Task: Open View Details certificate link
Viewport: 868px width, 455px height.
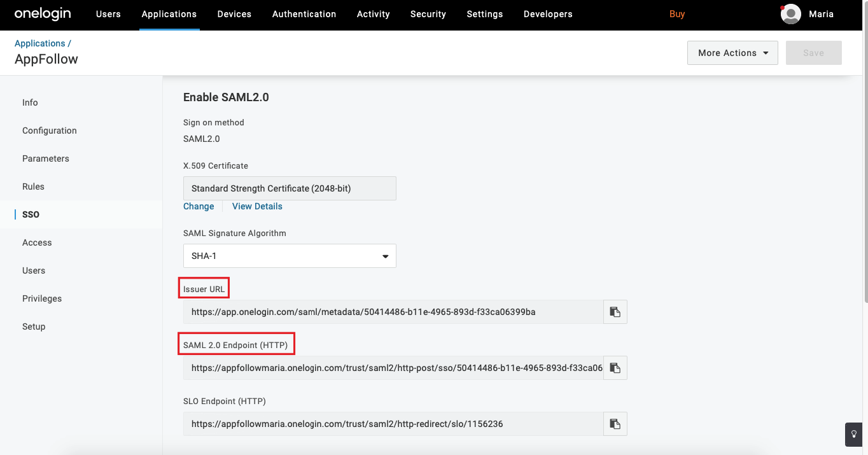Action: pyautogui.click(x=257, y=206)
